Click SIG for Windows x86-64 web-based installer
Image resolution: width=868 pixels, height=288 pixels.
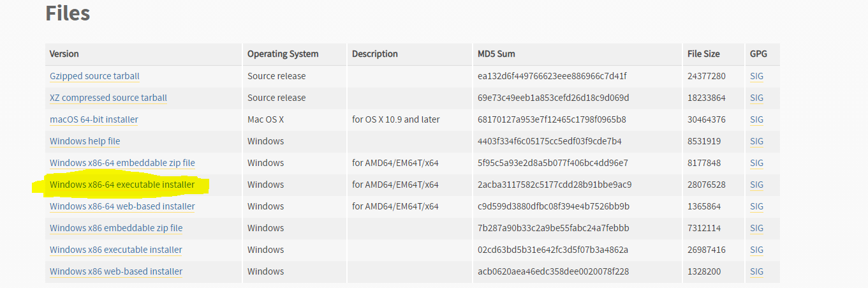click(x=756, y=206)
